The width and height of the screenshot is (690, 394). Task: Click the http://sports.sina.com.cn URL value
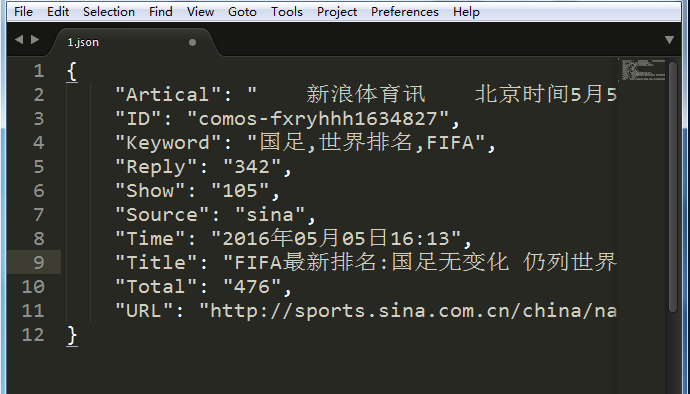click(409, 311)
